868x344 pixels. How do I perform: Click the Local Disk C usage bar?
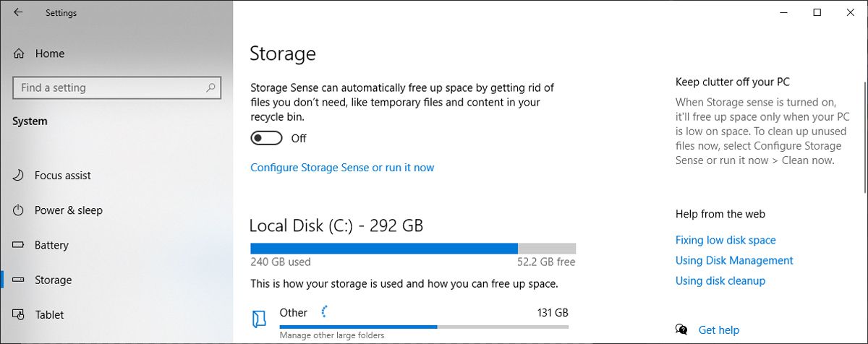coord(412,248)
